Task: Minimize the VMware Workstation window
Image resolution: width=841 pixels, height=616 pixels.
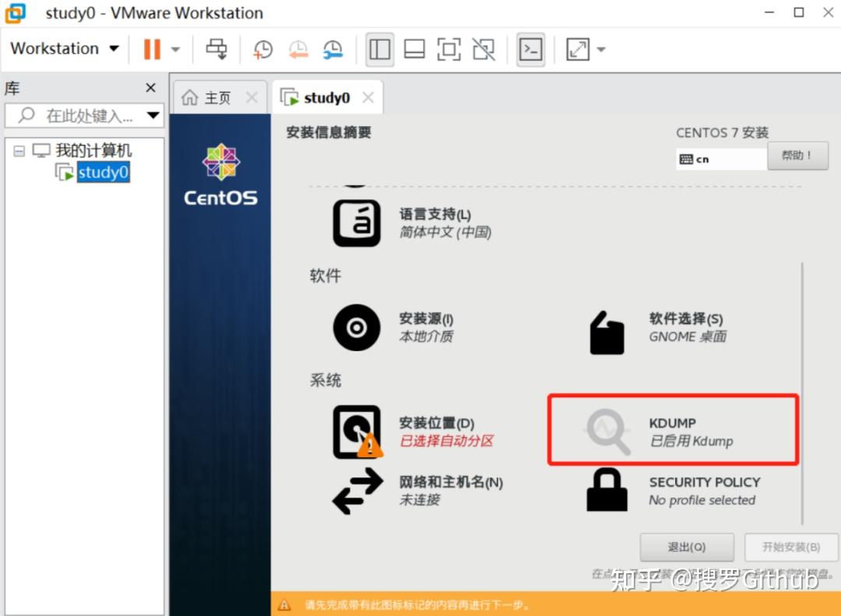Action: click(769, 12)
